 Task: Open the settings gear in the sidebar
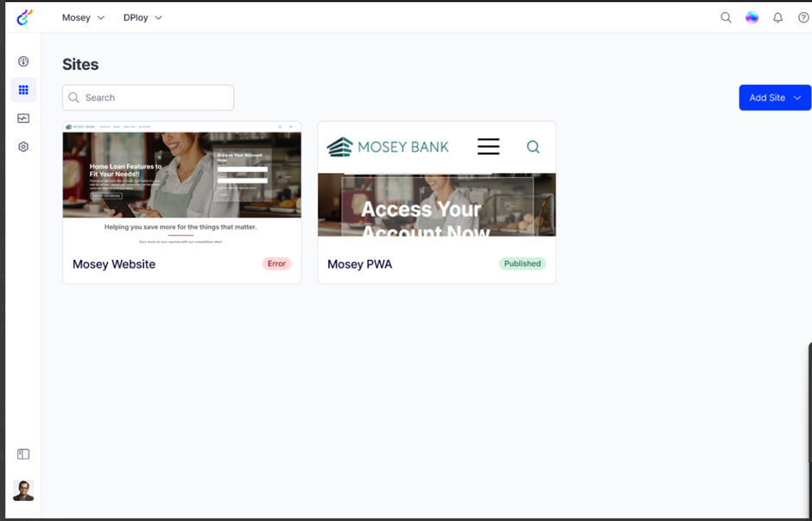click(23, 147)
